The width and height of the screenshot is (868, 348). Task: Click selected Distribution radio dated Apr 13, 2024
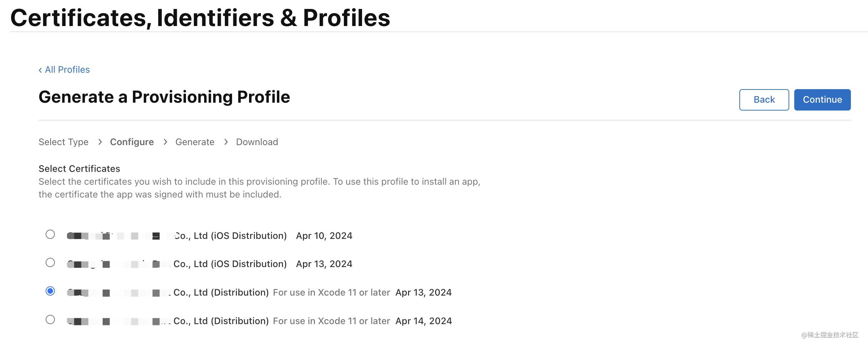pyautogui.click(x=50, y=291)
